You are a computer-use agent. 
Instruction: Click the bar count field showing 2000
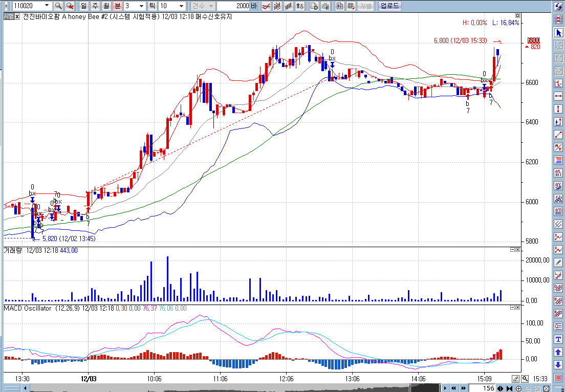[x=233, y=6]
